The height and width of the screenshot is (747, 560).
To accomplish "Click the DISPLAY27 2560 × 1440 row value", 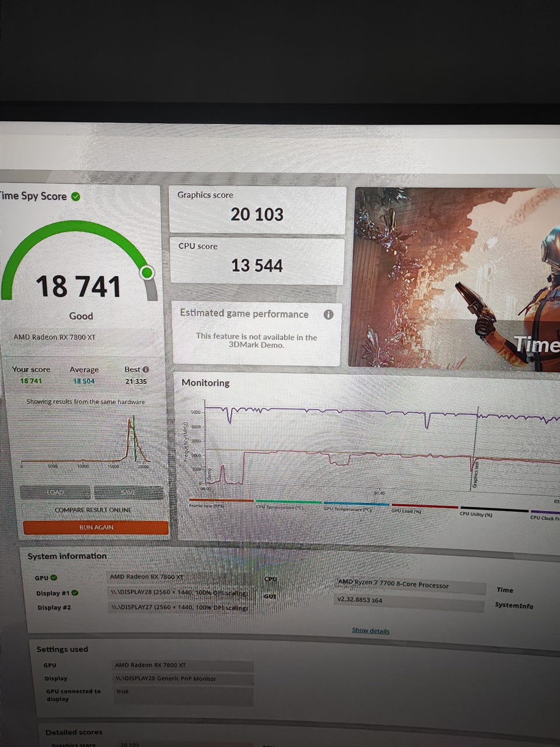I will tap(180, 608).
